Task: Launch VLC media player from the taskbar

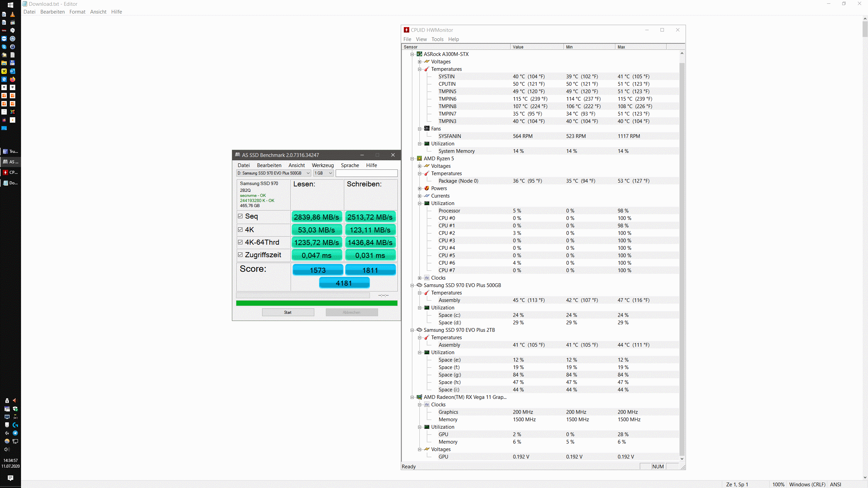Action: (13, 14)
